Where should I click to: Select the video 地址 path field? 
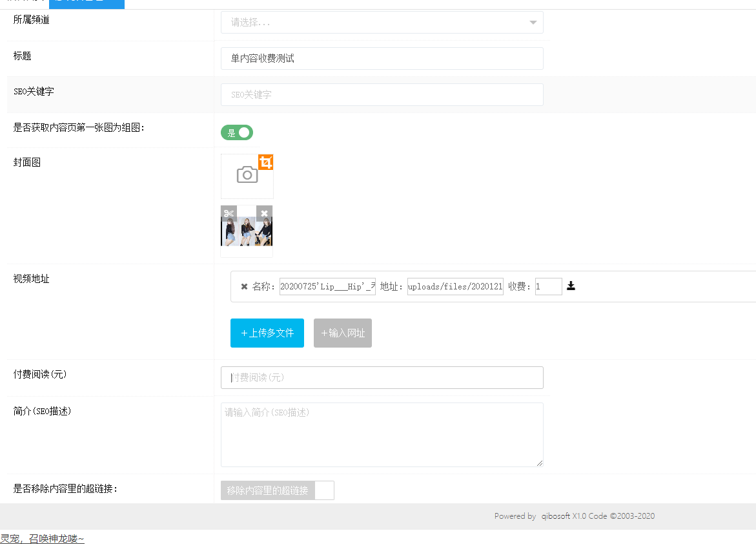click(x=455, y=286)
